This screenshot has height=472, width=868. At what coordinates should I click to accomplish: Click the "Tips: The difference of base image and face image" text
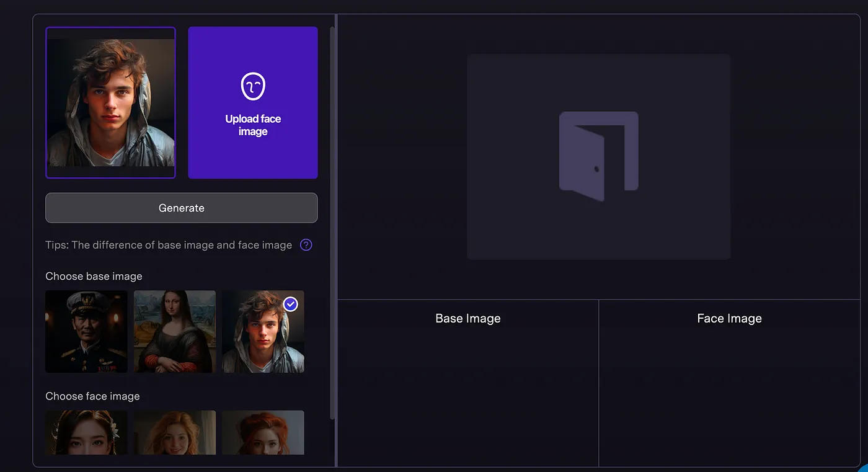pos(169,245)
